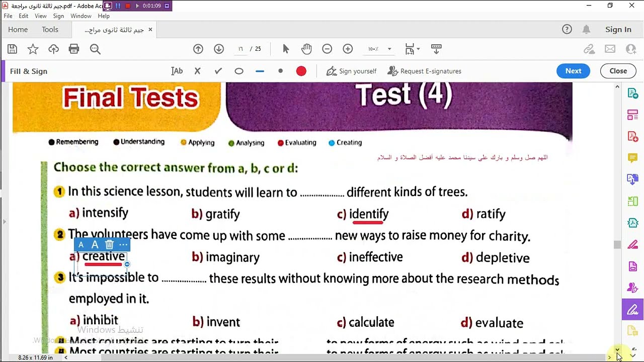Open the Help menu
The width and height of the screenshot is (644, 362).
(104, 16)
